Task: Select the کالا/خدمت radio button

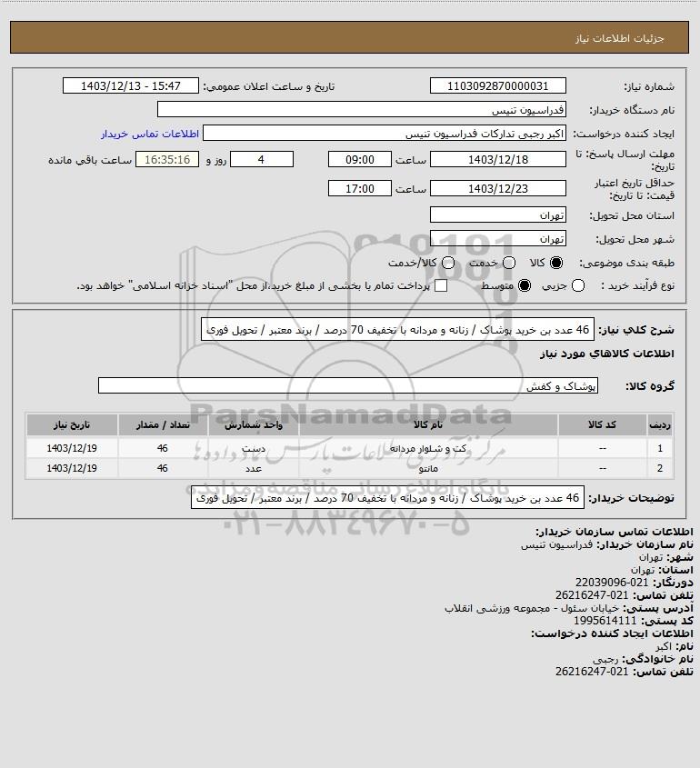Action: click(447, 263)
